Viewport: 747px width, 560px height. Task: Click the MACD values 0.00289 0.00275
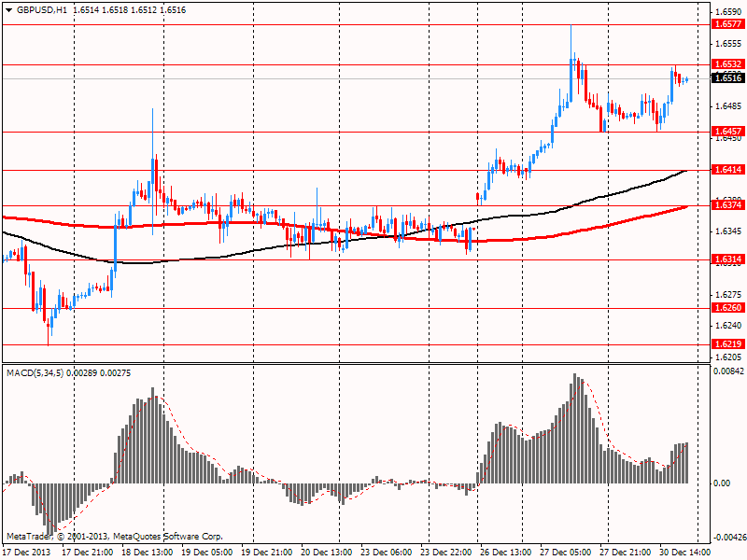coord(99,372)
